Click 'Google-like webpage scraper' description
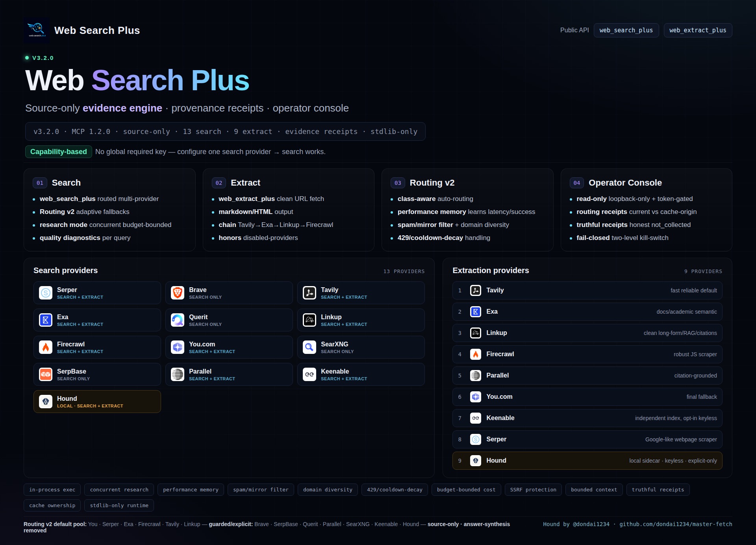756x545 pixels. point(681,439)
